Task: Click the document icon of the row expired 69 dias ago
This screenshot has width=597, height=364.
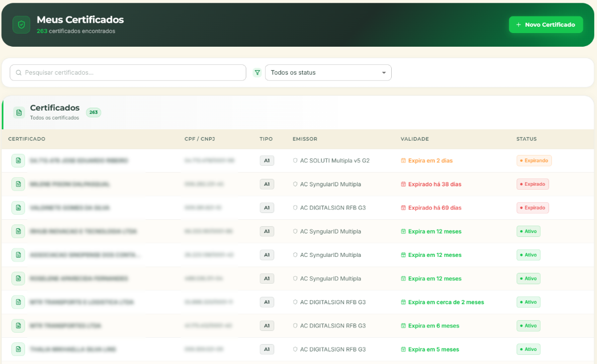Action: pos(18,208)
